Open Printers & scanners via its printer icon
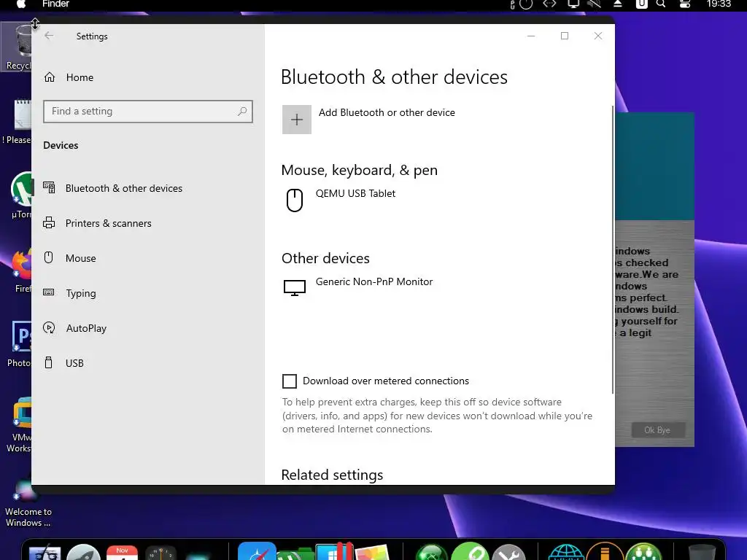 (x=49, y=223)
